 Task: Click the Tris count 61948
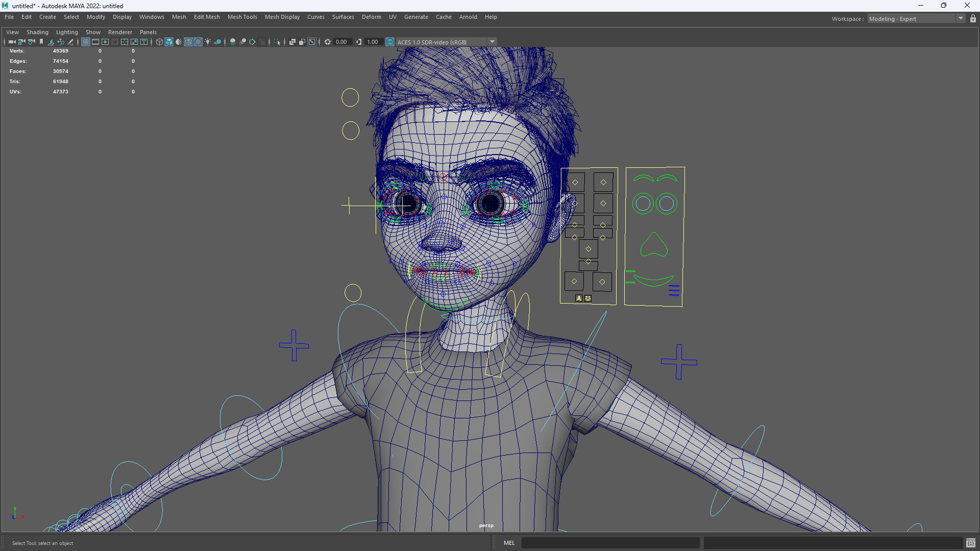(x=60, y=82)
